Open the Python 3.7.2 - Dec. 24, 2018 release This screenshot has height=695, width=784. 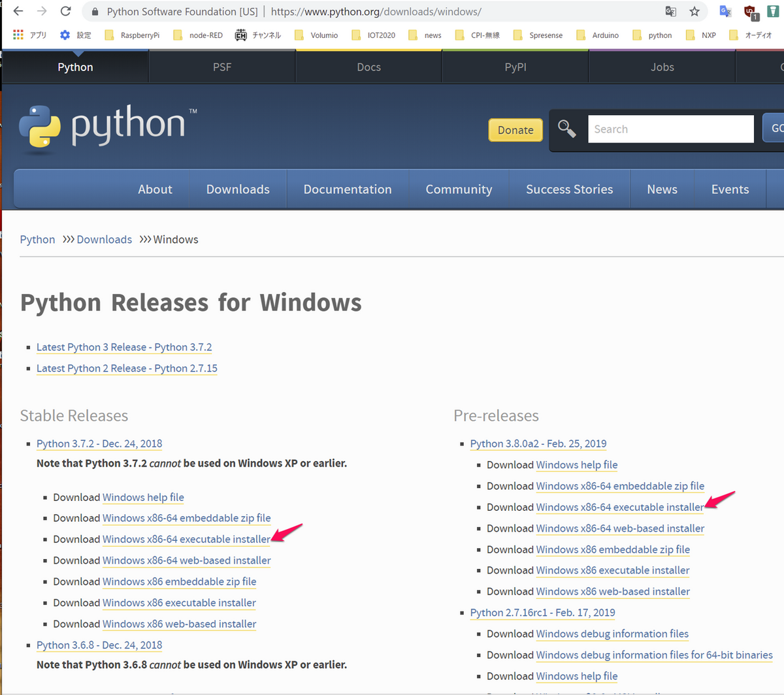point(99,444)
